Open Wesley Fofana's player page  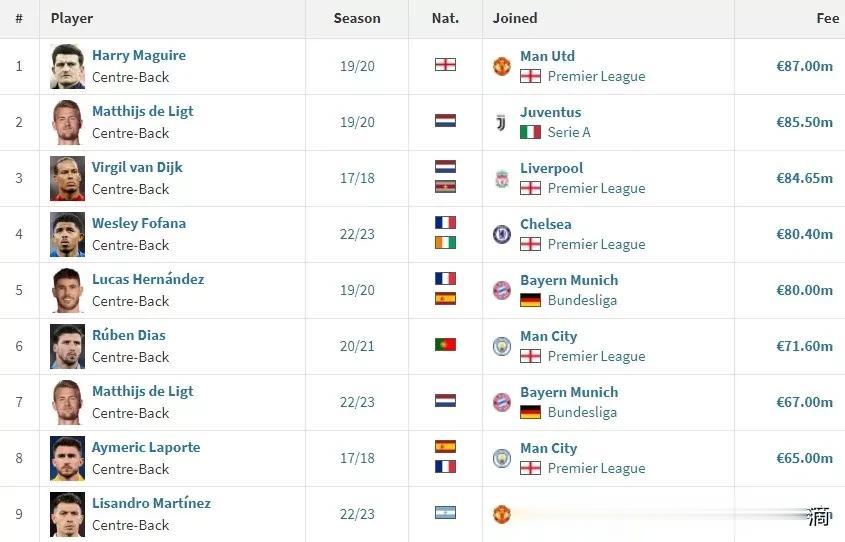pos(139,224)
